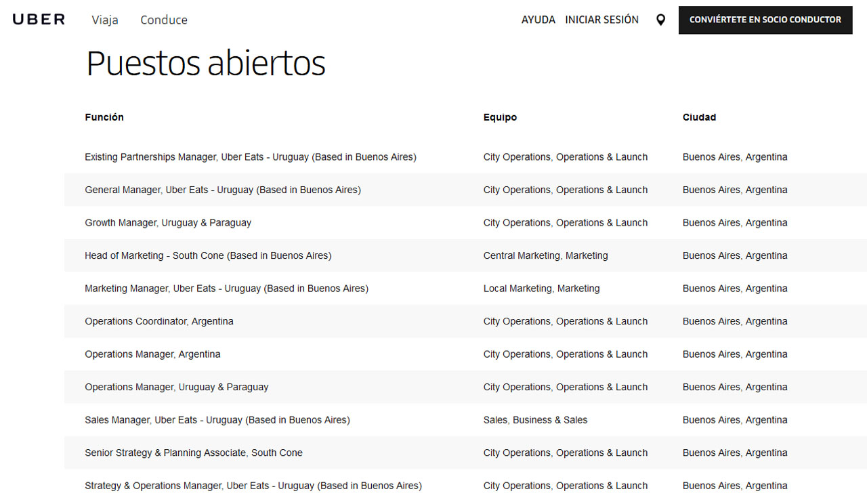
Task: Click the Puestos abiertos heading
Action: coord(206,63)
